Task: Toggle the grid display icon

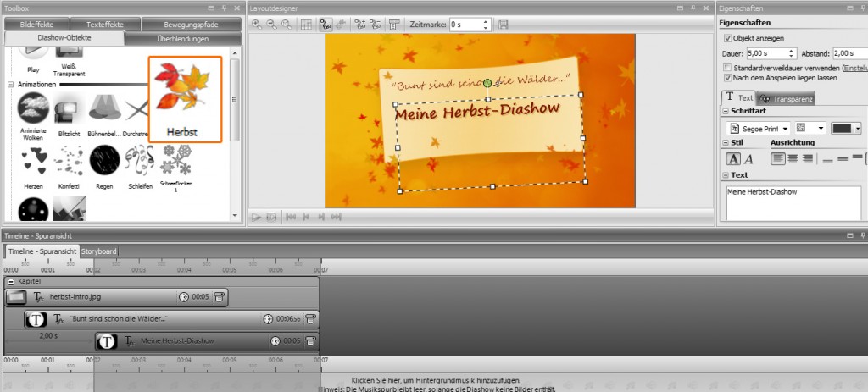Action: (305, 25)
